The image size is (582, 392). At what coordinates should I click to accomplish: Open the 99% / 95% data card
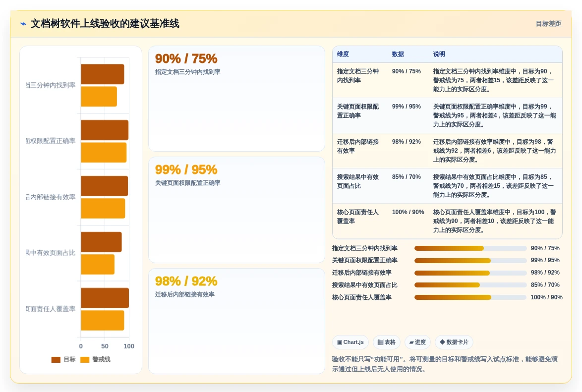pos(236,210)
